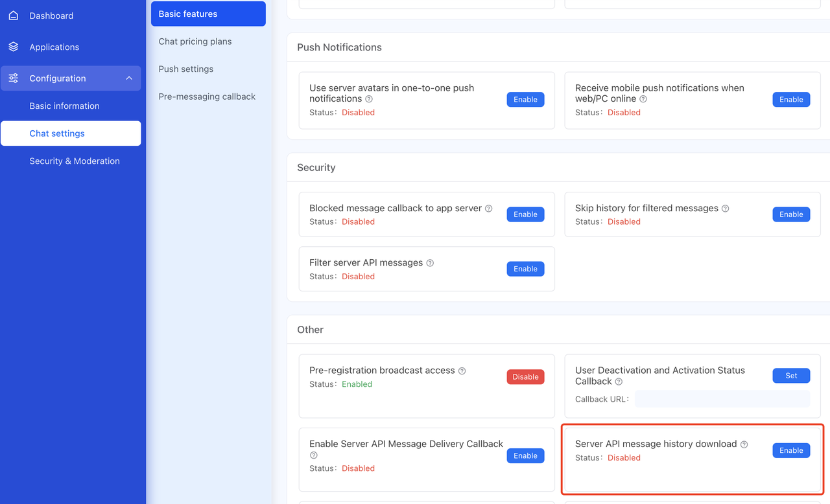830x504 pixels.
Task: Set the User Deactivation Status Callback
Action: (791, 376)
